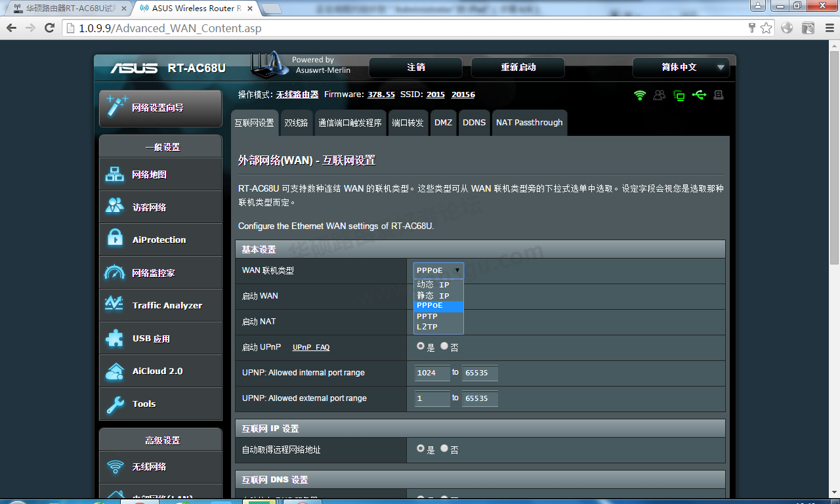
Task: Click the connected clients status icon
Action: (660, 95)
